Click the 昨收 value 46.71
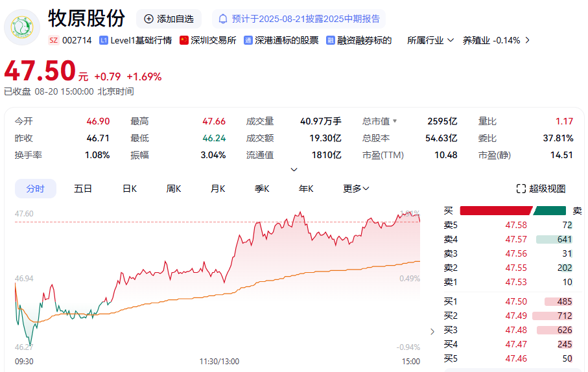The image size is (588, 372). click(x=98, y=138)
